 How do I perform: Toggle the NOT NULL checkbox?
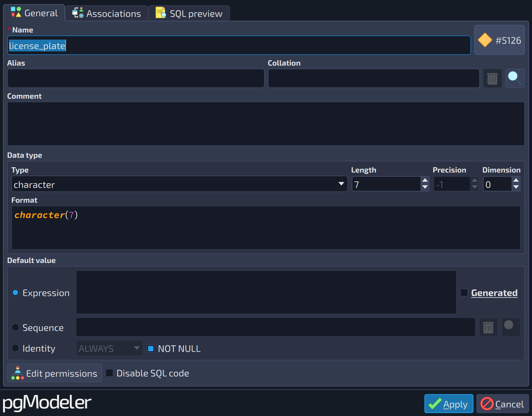tap(151, 349)
